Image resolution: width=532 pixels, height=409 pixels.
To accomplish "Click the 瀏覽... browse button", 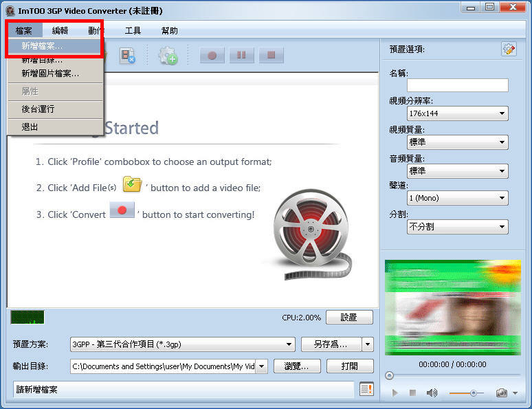I will 297,366.
